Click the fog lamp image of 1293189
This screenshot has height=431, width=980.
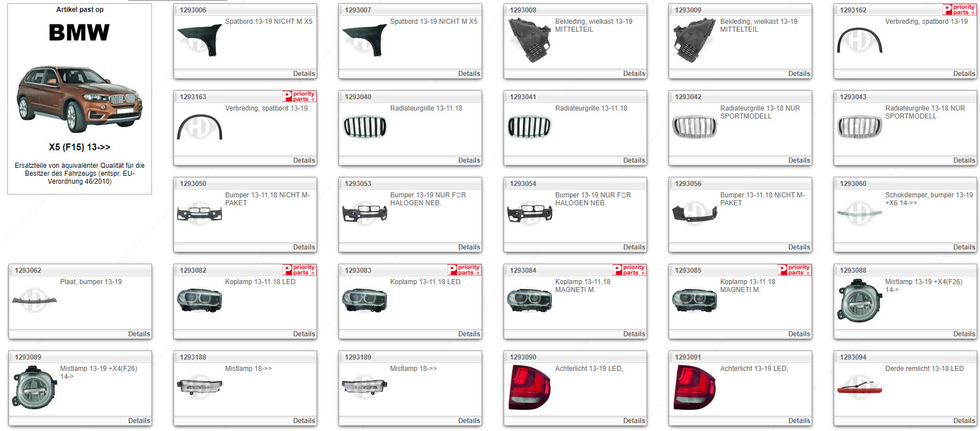pyautogui.click(x=365, y=387)
